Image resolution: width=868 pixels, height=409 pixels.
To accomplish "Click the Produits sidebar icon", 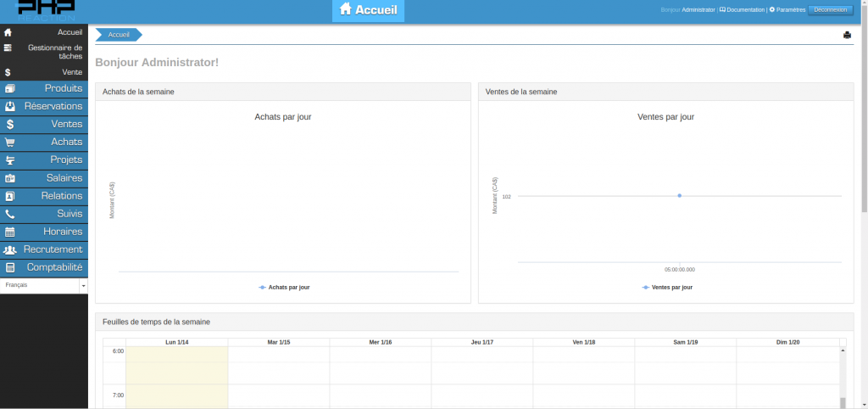I will pyautogui.click(x=10, y=88).
